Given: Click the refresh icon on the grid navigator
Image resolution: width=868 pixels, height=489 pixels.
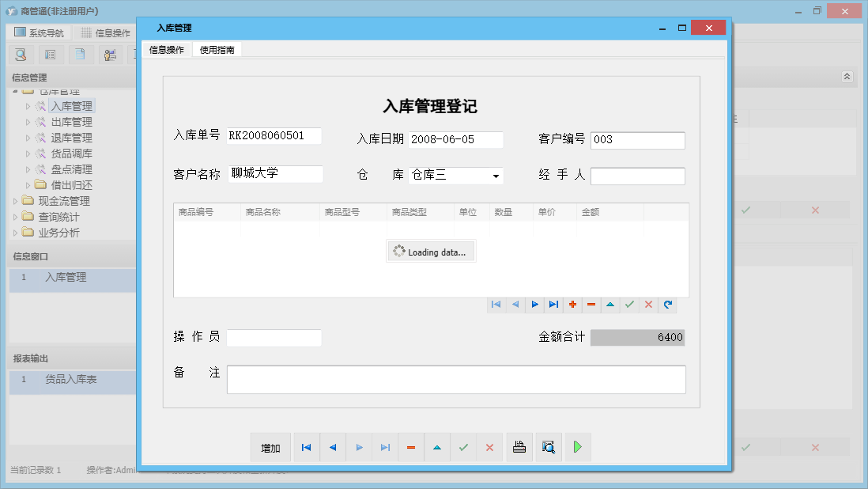Looking at the screenshot, I should point(667,304).
